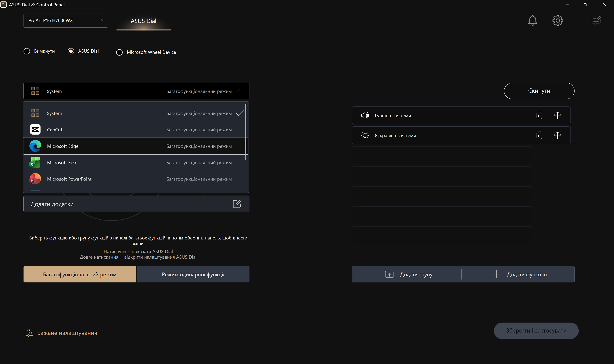Switch to the ASUS Dial tab

143,21
